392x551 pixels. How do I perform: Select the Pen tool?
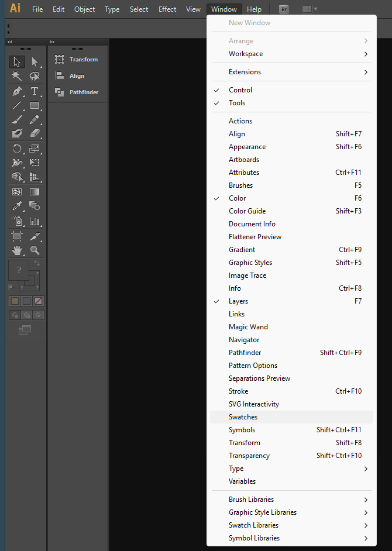pos(17,91)
